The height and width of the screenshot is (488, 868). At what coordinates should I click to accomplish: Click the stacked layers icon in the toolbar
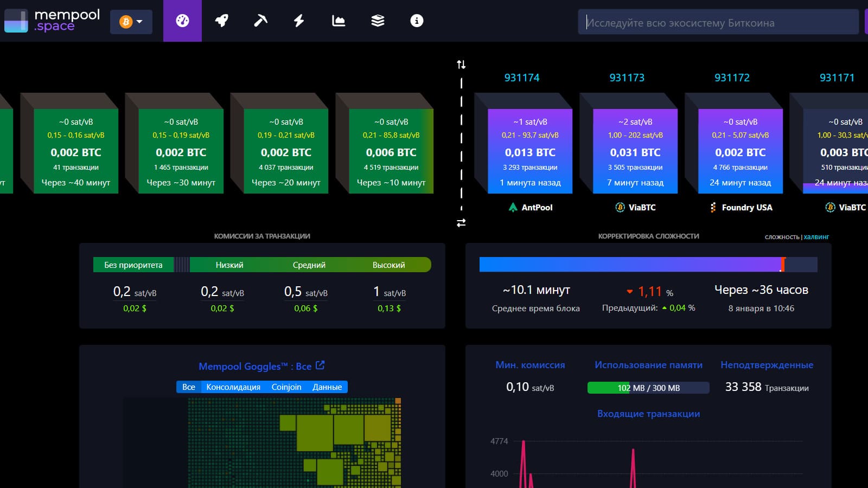click(x=377, y=21)
